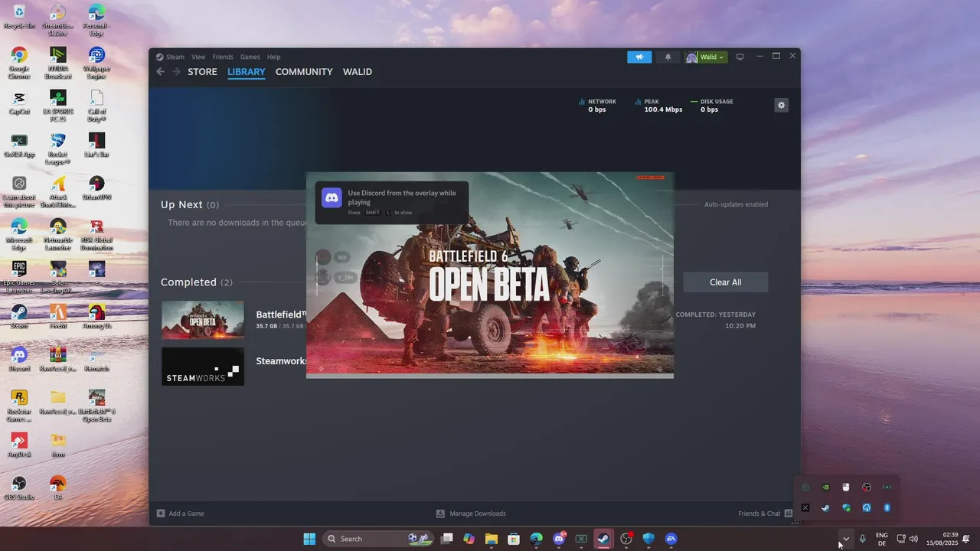This screenshot has height=551, width=980.
Task: Open the Steam announcements megaphone button
Action: [x=639, y=57]
